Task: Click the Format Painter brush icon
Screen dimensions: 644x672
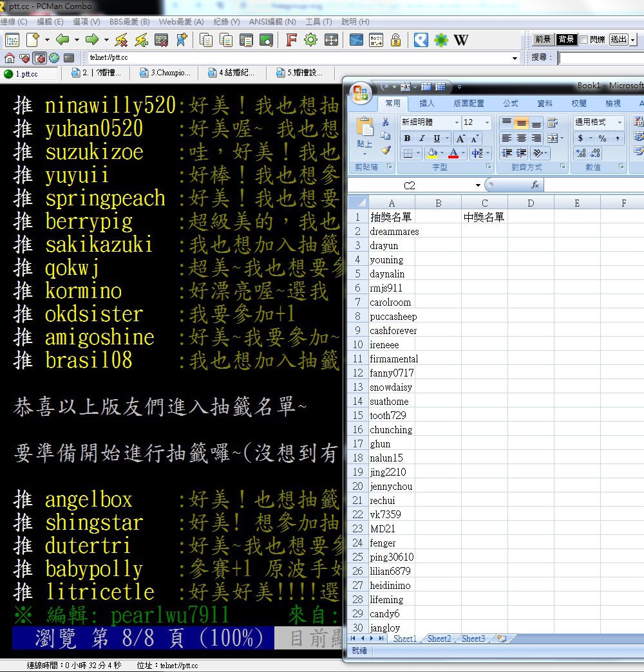Action: coord(386,150)
